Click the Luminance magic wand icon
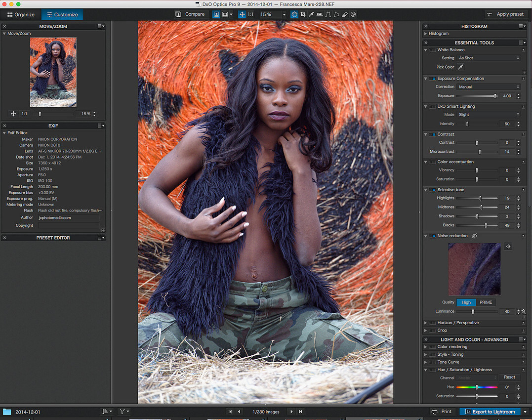The width and height of the screenshot is (532, 420). [524, 312]
